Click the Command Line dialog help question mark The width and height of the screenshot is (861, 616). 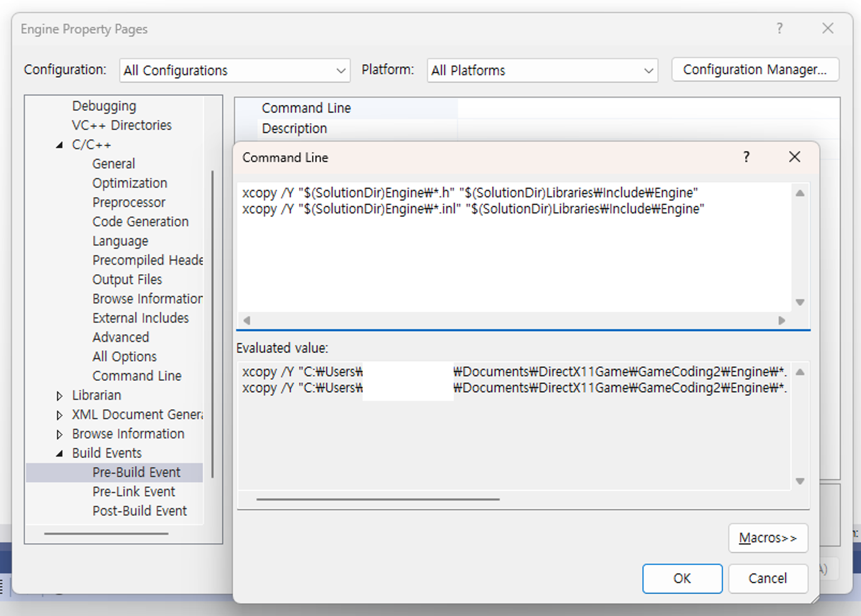(x=746, y=157)
